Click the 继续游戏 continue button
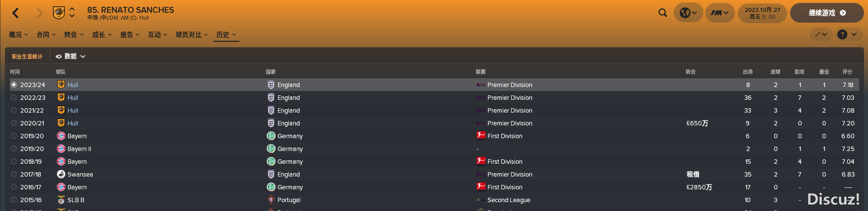The image size is (868, 211). click(827, 13)
